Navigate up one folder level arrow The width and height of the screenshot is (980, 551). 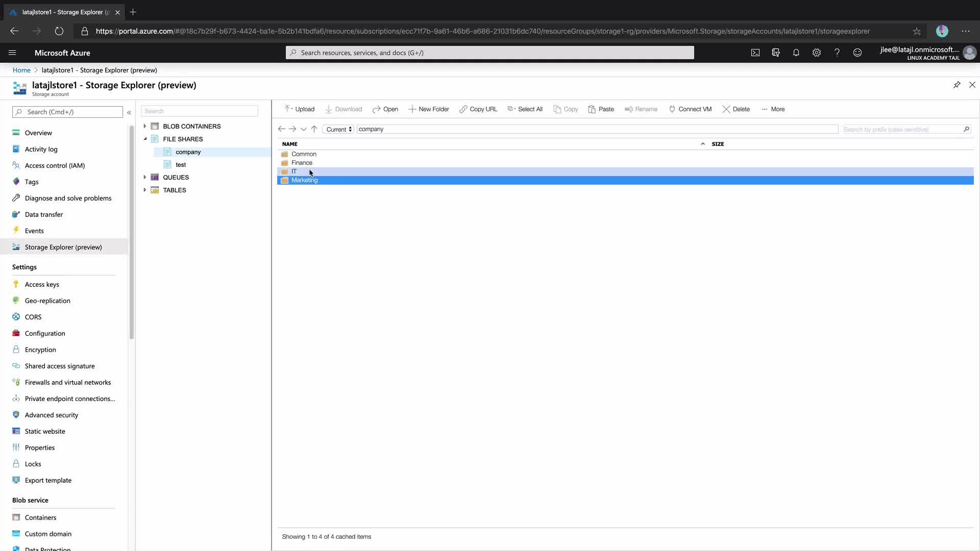(314, 129)
